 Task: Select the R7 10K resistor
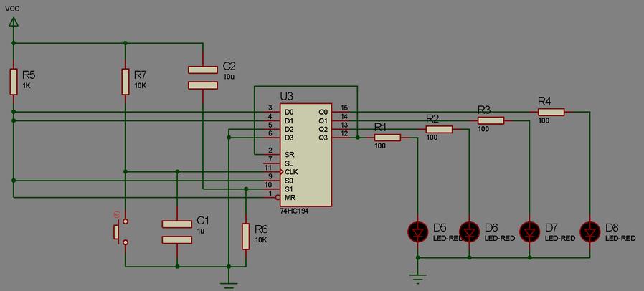pos(125,82)
